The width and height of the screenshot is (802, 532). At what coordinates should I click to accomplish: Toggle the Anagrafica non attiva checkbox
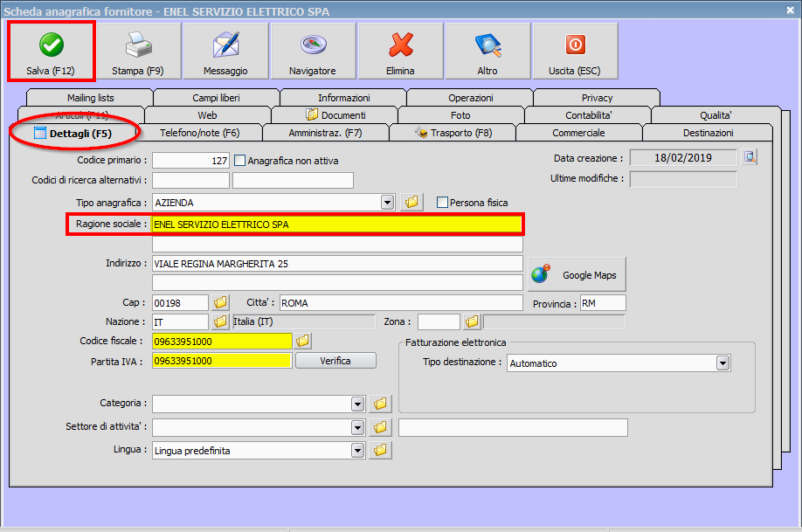click(x=240, y=161)
